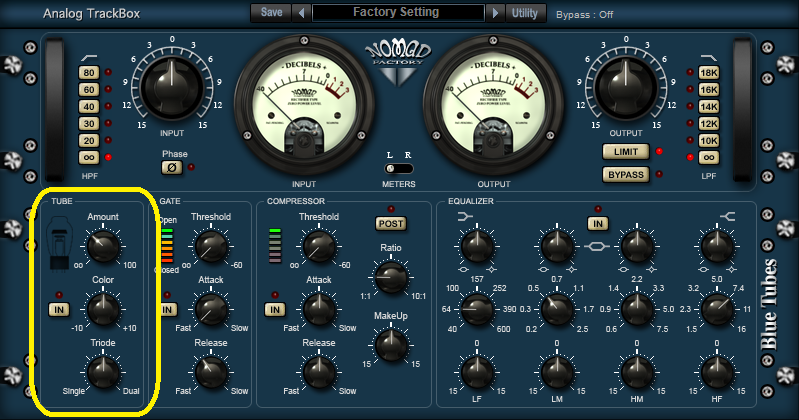Click the Gate Attack knob

(x=211, y=309)
